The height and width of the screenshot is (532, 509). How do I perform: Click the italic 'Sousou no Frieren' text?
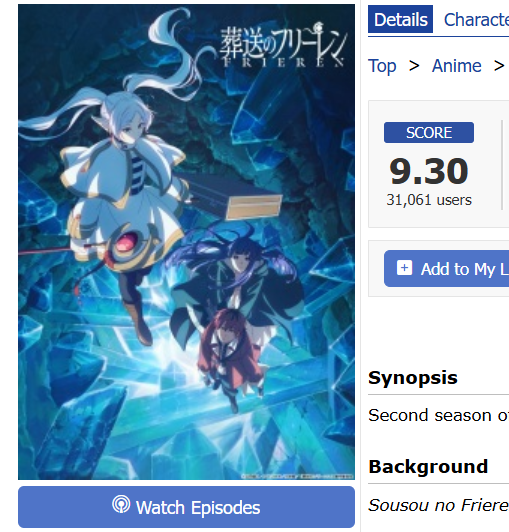(439, 505)
